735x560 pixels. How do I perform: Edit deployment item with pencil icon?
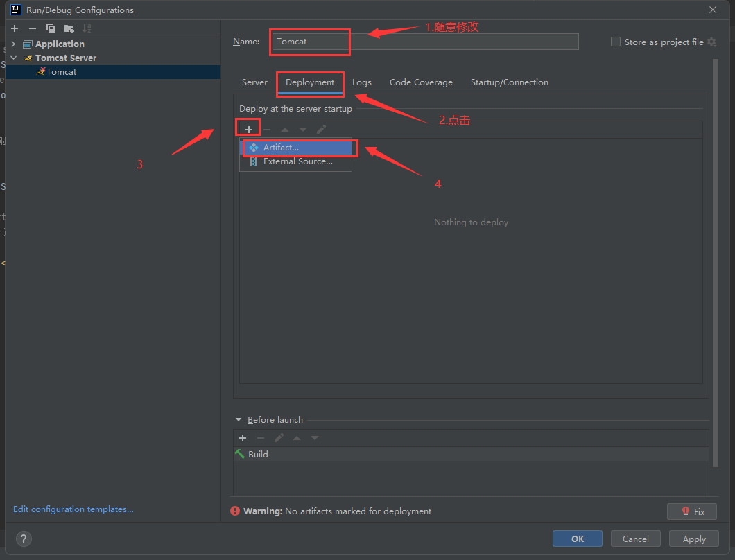coord(321,130)
